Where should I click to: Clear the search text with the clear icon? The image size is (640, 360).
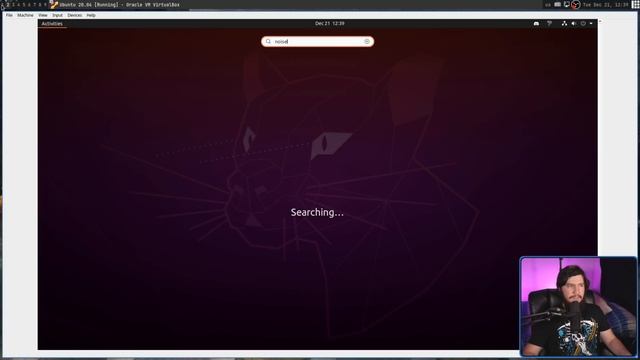coord(367,42)
